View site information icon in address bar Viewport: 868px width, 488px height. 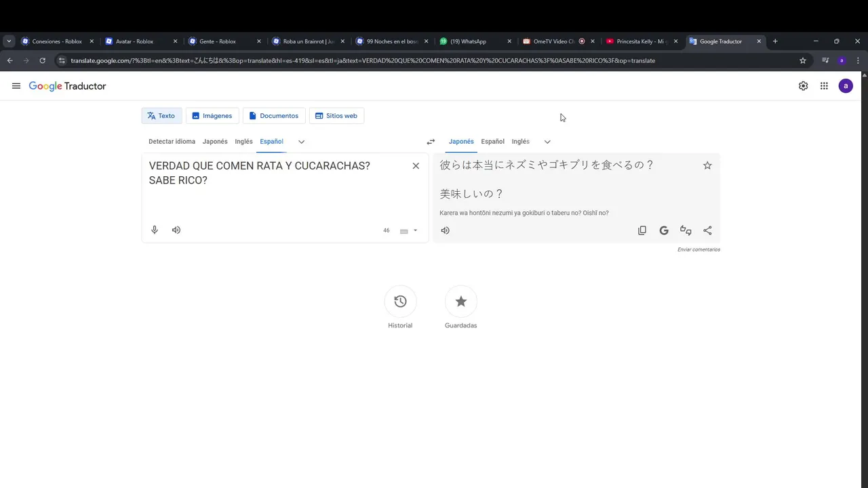tap(62, 60)
